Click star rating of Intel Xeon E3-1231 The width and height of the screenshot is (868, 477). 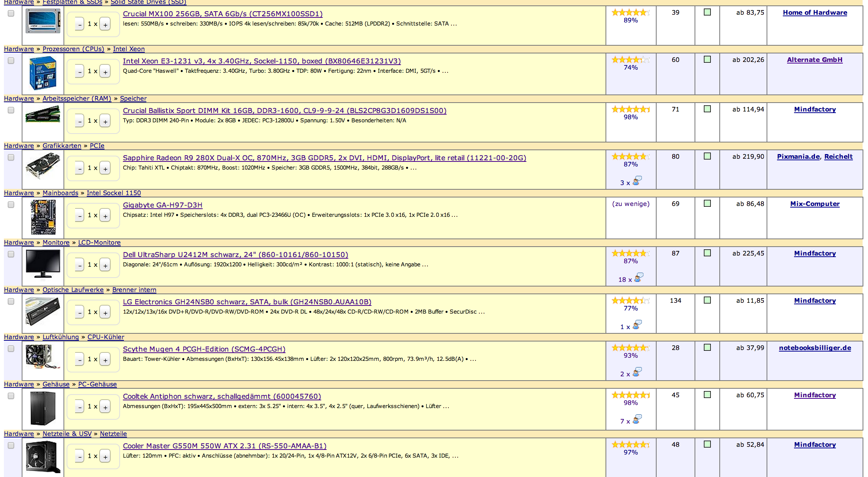(x=630, y=60)
